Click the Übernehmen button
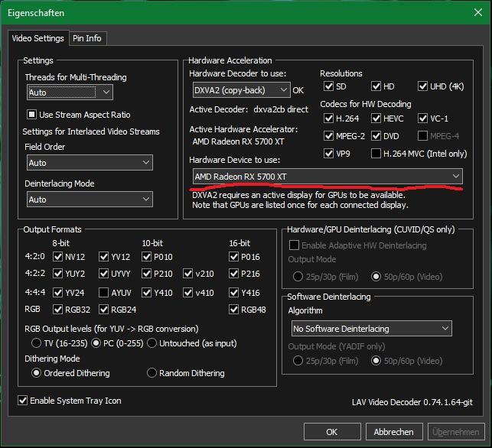This screenshot has width=492, height=448. [456, 432]
